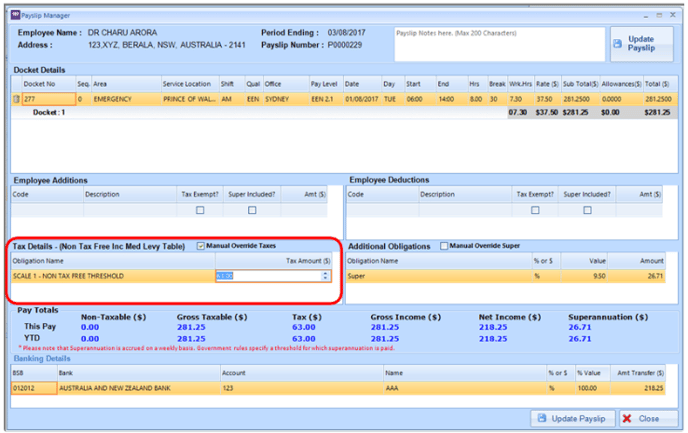Select the account 123 cell
The width and height of the screenshot is (688, 433).
click(x=301, y=388)
